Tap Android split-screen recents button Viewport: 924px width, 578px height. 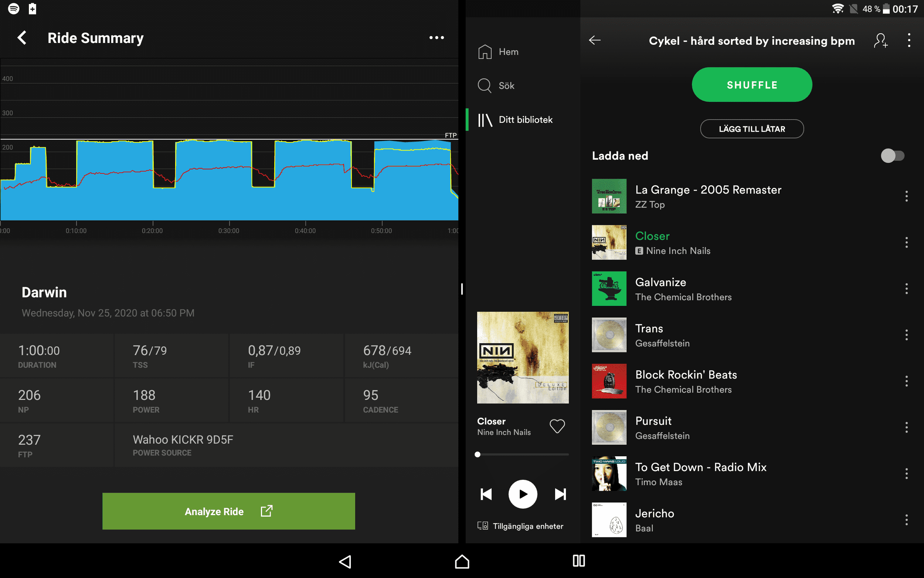click(579, 561)
